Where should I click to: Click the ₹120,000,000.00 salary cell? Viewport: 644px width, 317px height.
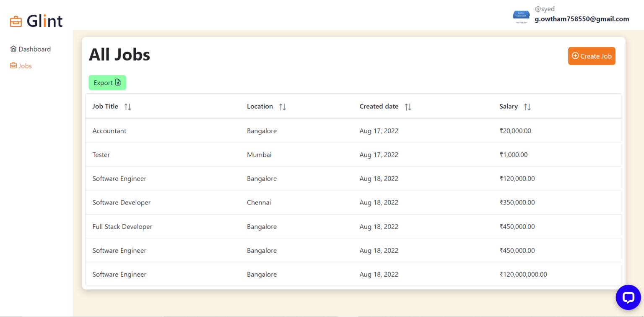[523, 275]
